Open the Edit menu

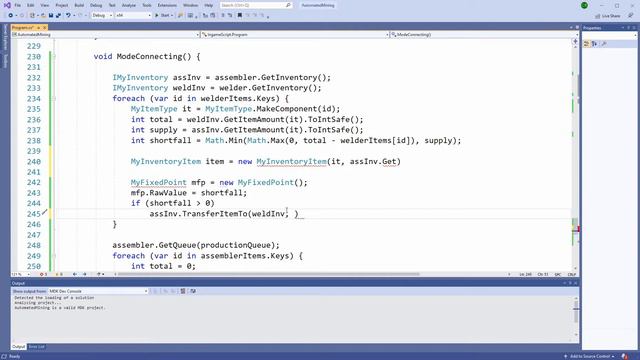click(x=31, y=5)
